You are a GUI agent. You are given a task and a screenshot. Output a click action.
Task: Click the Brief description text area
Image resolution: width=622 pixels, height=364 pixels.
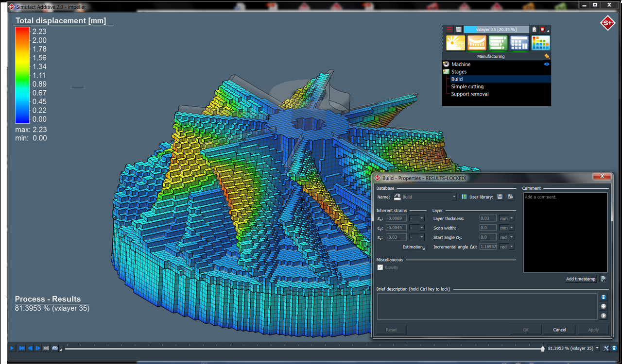click(487, 306)
